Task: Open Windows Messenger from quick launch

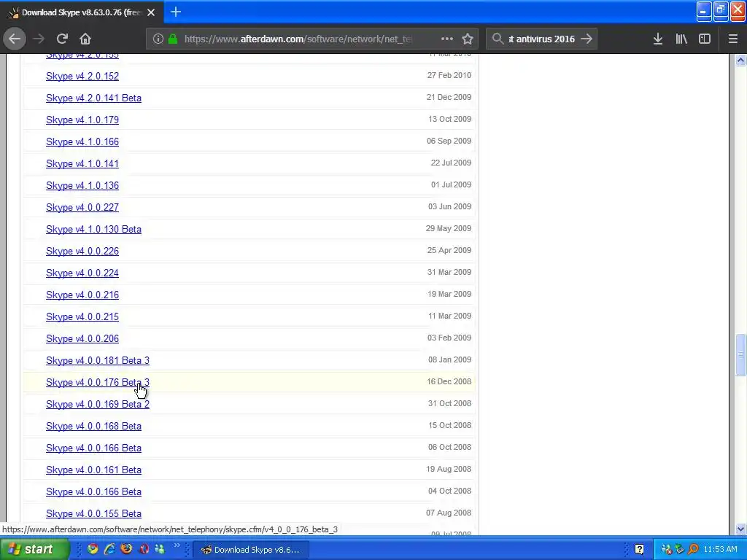Action: (160, 550)
